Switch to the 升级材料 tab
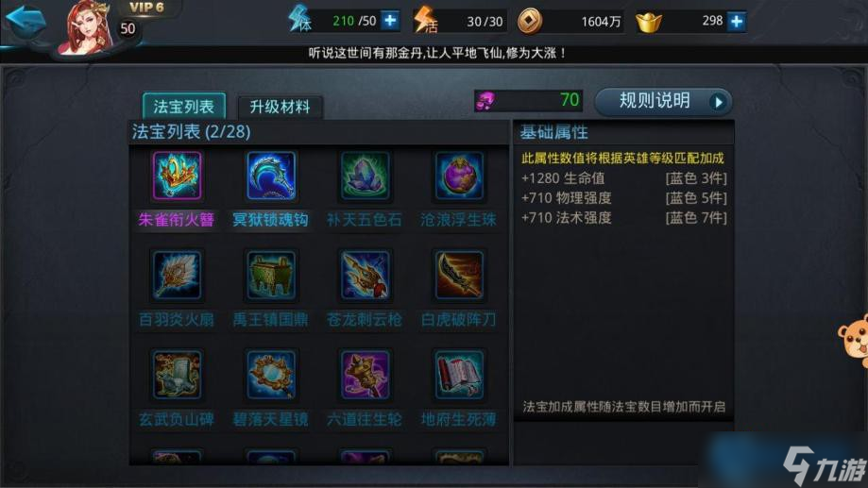This screenshot has height=488, width=868. tap(281, 107)
